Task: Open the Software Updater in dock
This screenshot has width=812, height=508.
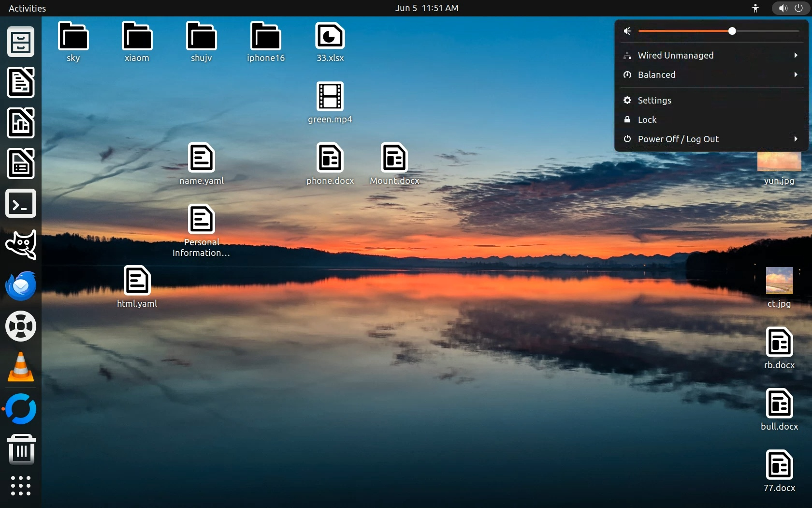Action: [21, 409]
